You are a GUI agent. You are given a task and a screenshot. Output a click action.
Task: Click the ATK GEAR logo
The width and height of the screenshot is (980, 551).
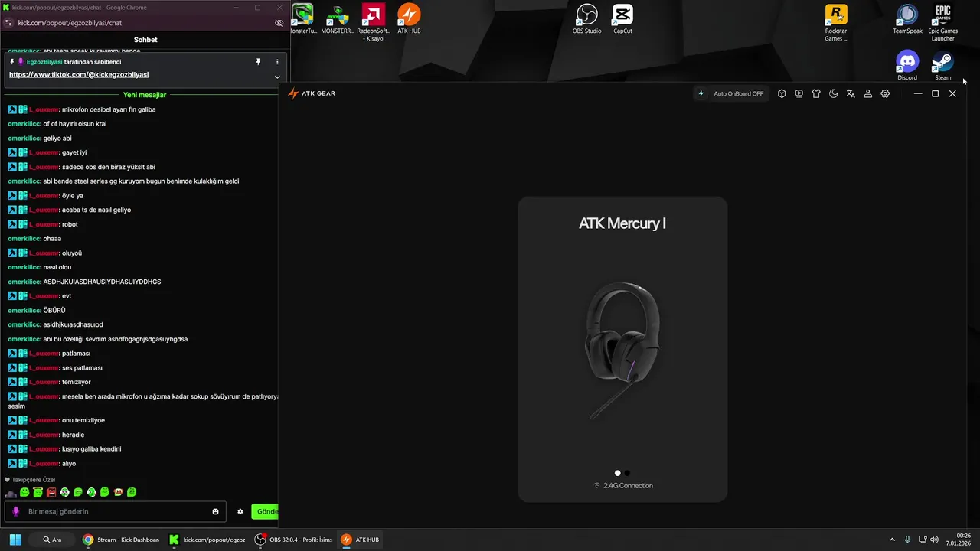312,93
